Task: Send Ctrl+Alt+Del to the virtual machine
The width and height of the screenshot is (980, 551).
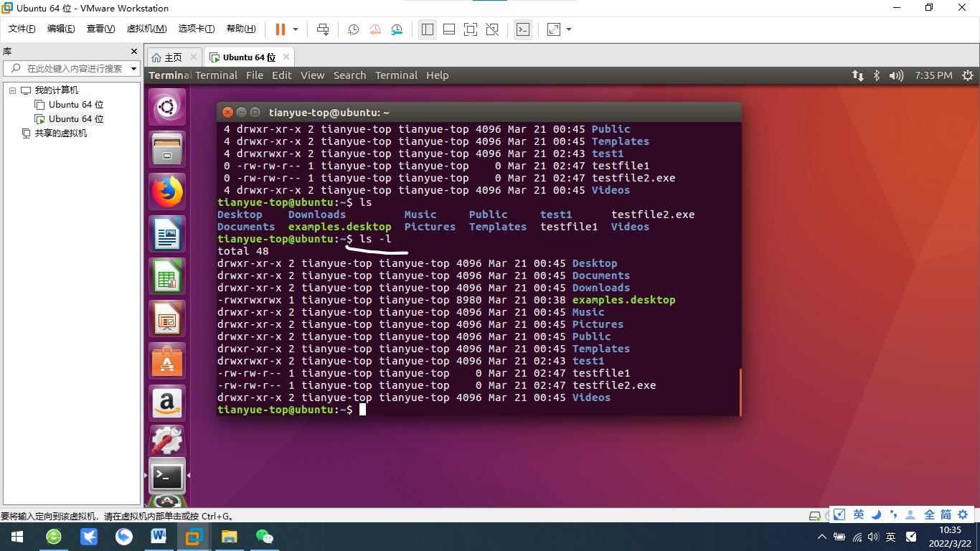Action: point(323,29)
